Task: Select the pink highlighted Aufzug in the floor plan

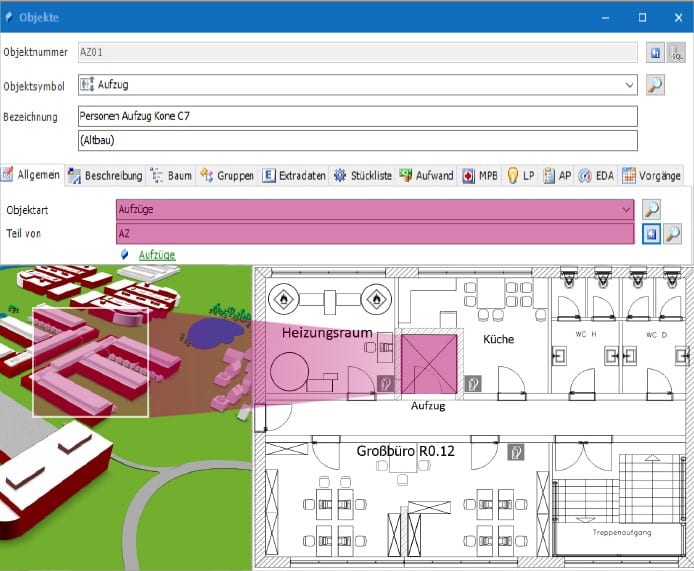Action: (428, 363)
